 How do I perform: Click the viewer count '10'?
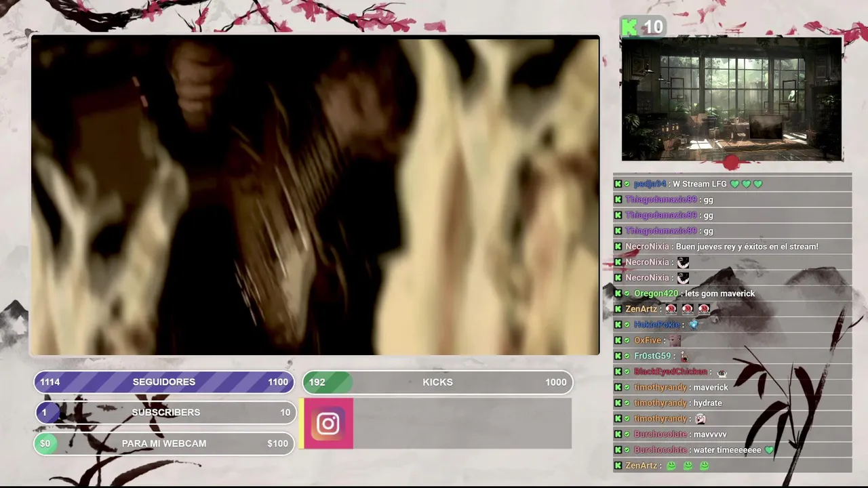coord(653,27)
